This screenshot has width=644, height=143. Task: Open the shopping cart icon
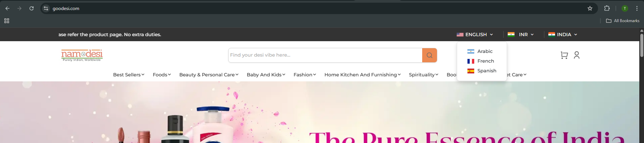[x=564, y=55]
